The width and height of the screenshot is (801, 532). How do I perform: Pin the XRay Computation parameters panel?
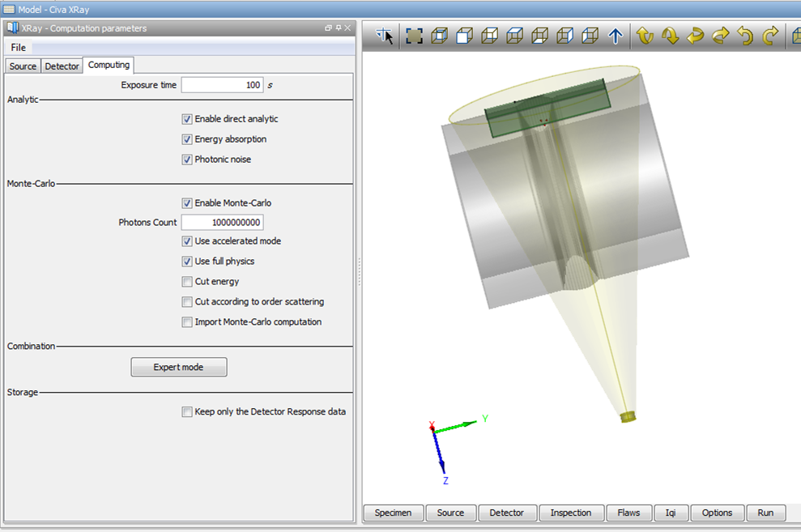pyautogui.click(x=339, y=28)
